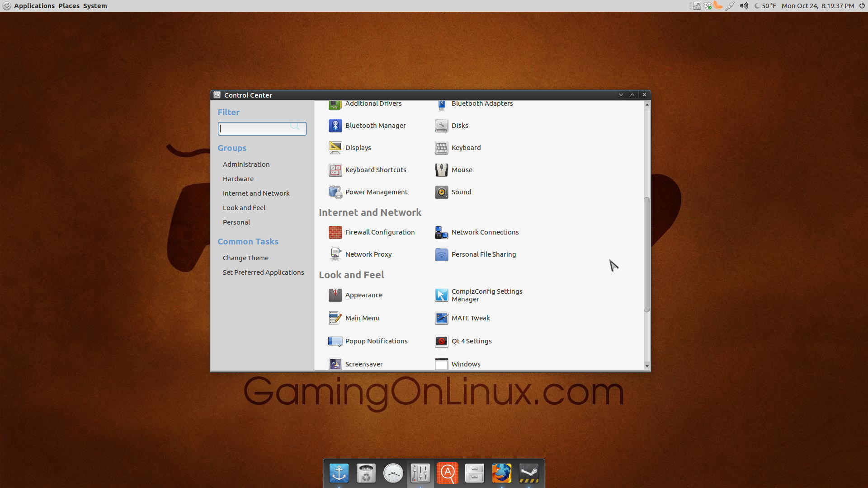Click the power button in the top panel
This screenshot has height=488, width=868.
[862, 6]
